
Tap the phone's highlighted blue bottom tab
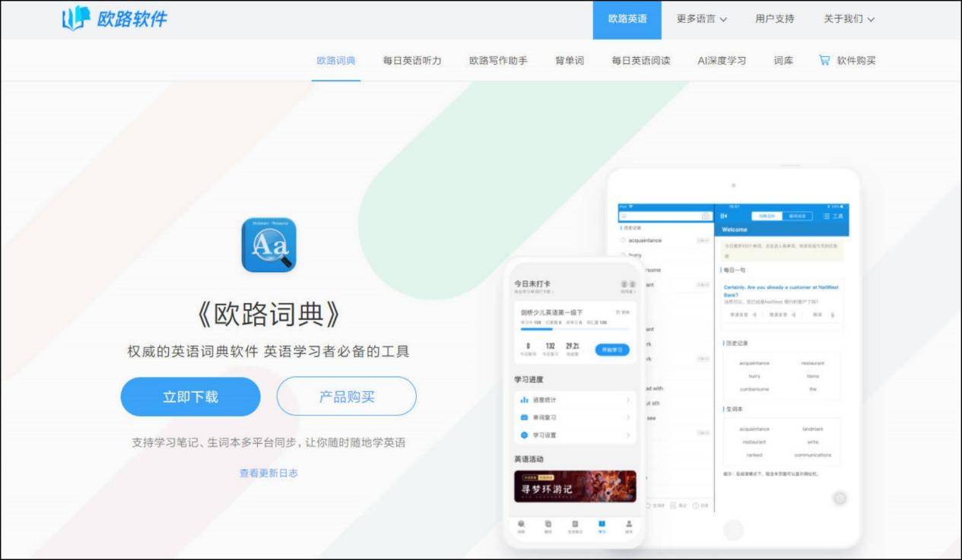coord(602,525)
